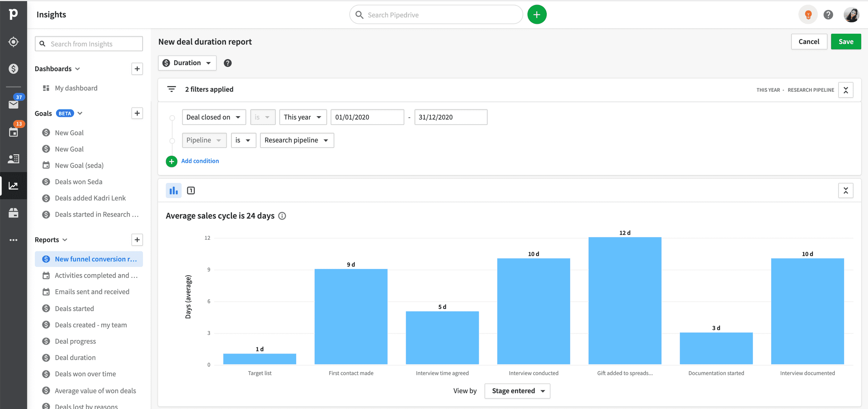Open Deals dollar icon in sidebar
868x409 pixels.
pyautogui.click(x=13, y=69)
